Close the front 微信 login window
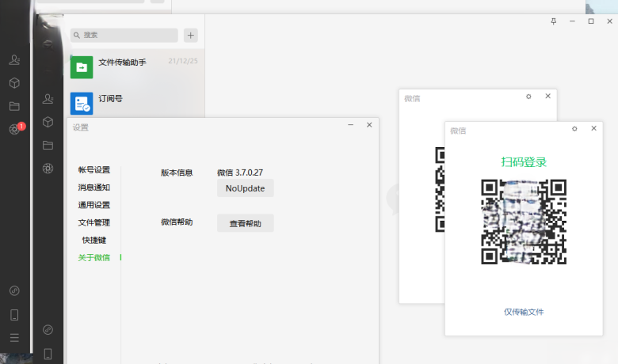The height and width of the screenshot is (364, 618). [593, 128]
